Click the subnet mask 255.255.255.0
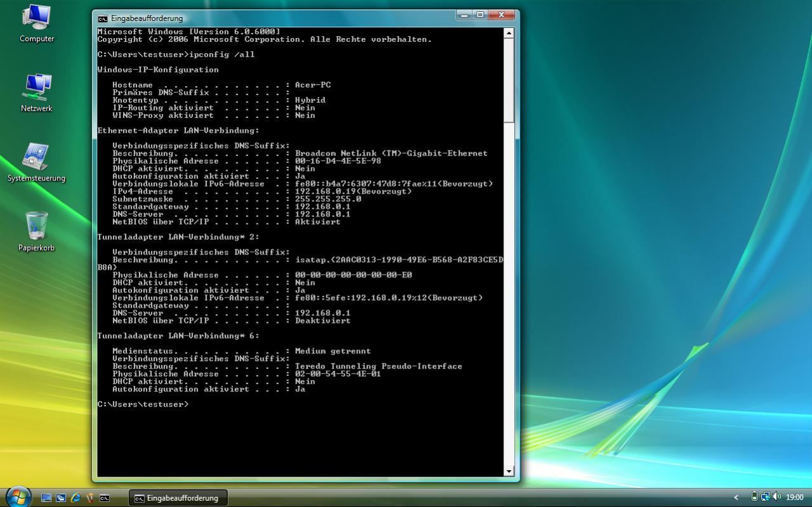The height and width of the screenshot is (507, 812). 328,199
